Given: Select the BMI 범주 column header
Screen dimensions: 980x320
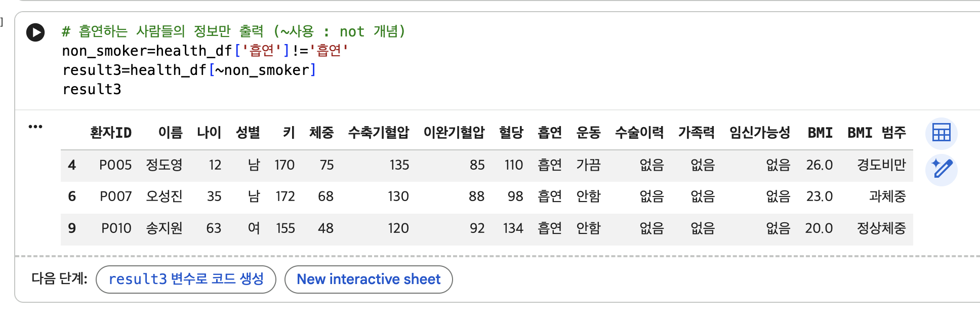Looking at the screenshot, I should [x=877, y=133].
